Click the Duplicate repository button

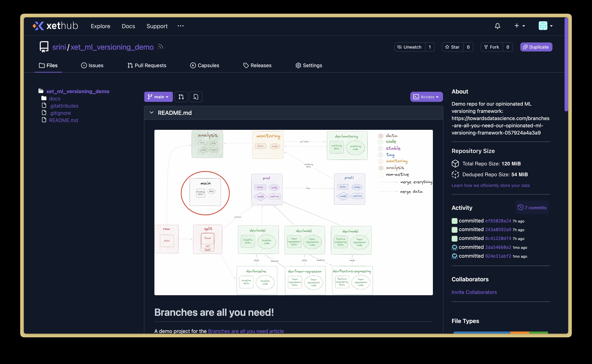pyautogui.click(x=536, y=47)
